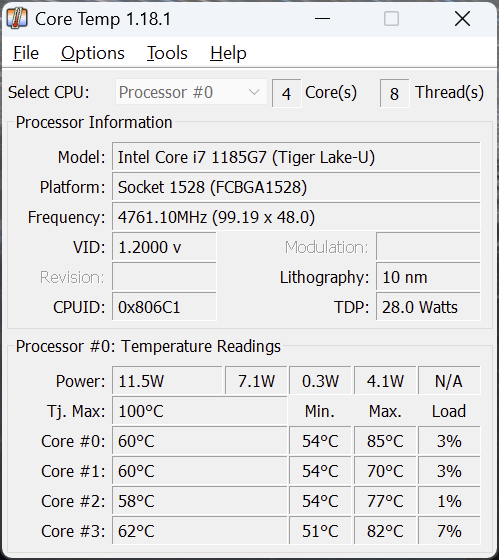The width and height of the screenshot is (499, 560).
Task: Click the CPUID value 0x806C1
Action: coord(164,307)
